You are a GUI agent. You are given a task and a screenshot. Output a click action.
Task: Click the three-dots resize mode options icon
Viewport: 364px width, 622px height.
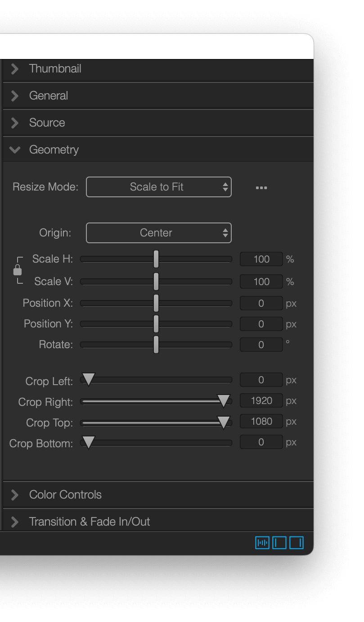(x=261, y=187)
